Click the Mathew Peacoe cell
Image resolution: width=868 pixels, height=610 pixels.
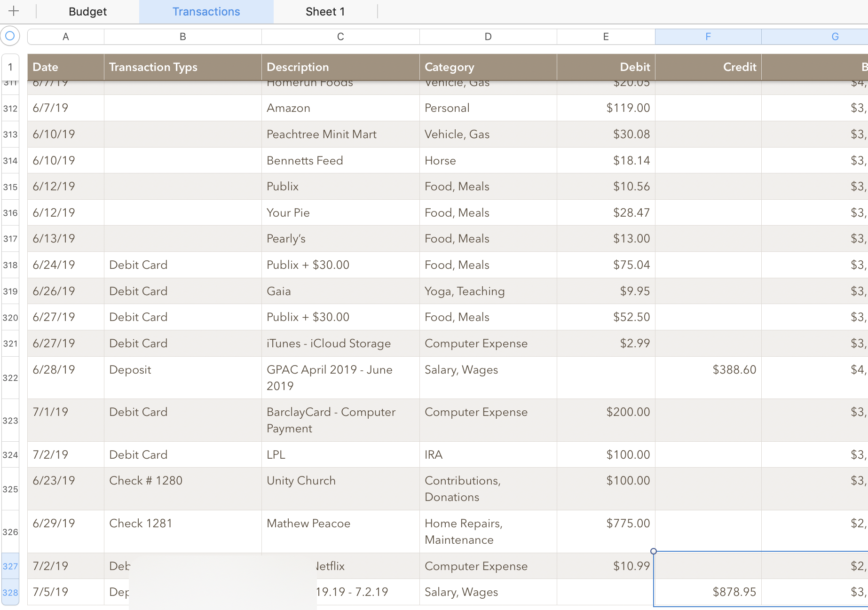(x=340, y=532)
